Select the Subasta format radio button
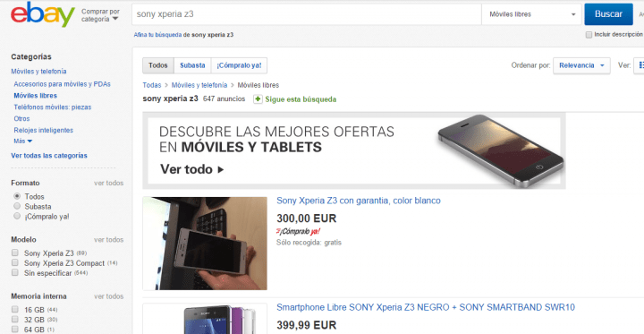 tap(17, 206)
